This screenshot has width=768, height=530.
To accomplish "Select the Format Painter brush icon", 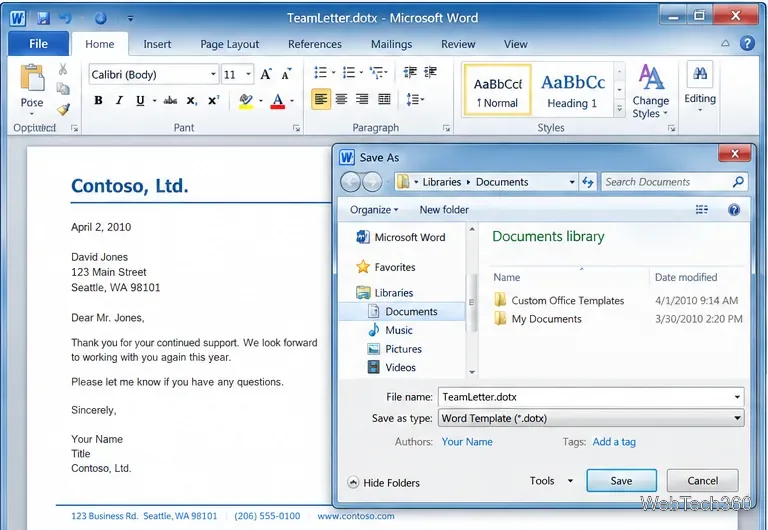I will 63,109.
